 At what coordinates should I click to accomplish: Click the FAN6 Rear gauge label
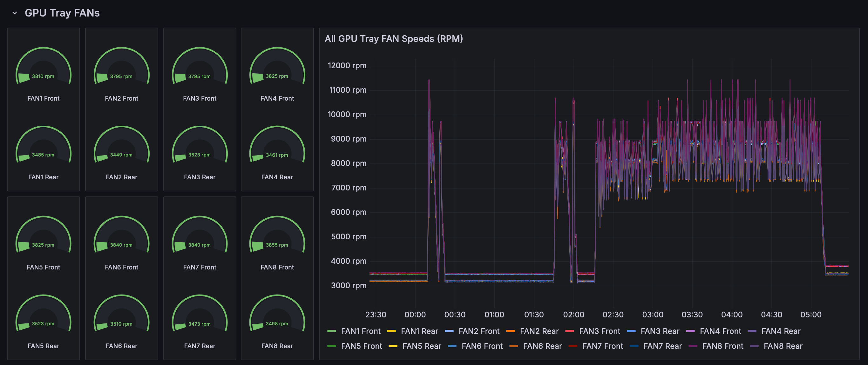click(122, 346)
